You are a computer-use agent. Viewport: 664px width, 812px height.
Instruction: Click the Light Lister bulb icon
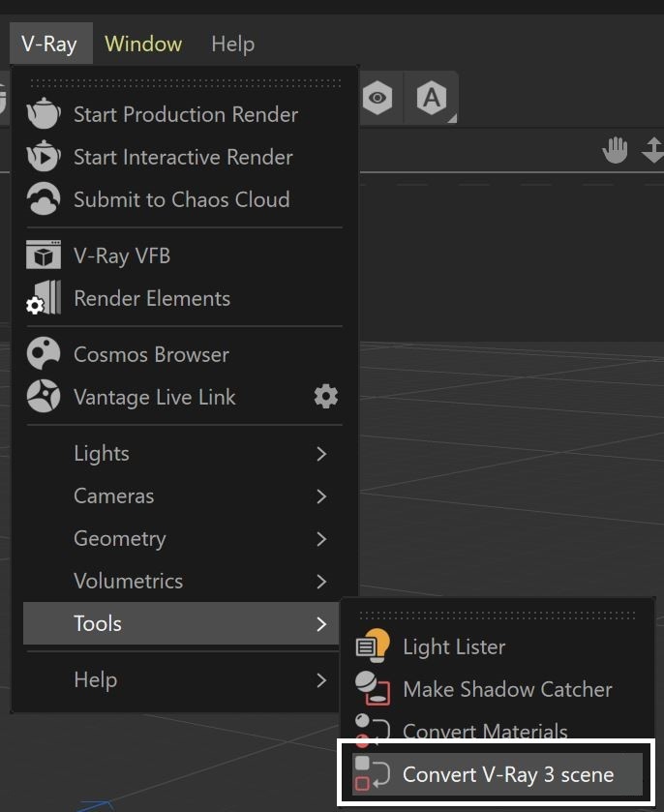pos(373,646)
